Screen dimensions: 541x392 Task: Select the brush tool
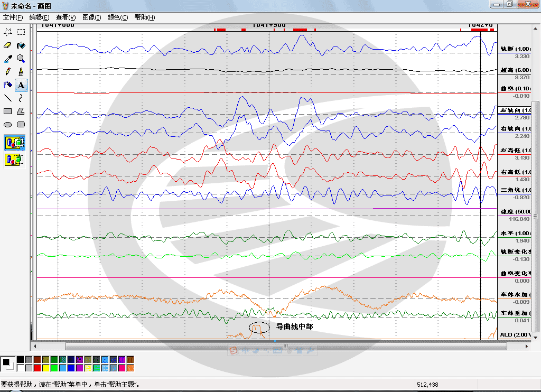pos(21,72)
